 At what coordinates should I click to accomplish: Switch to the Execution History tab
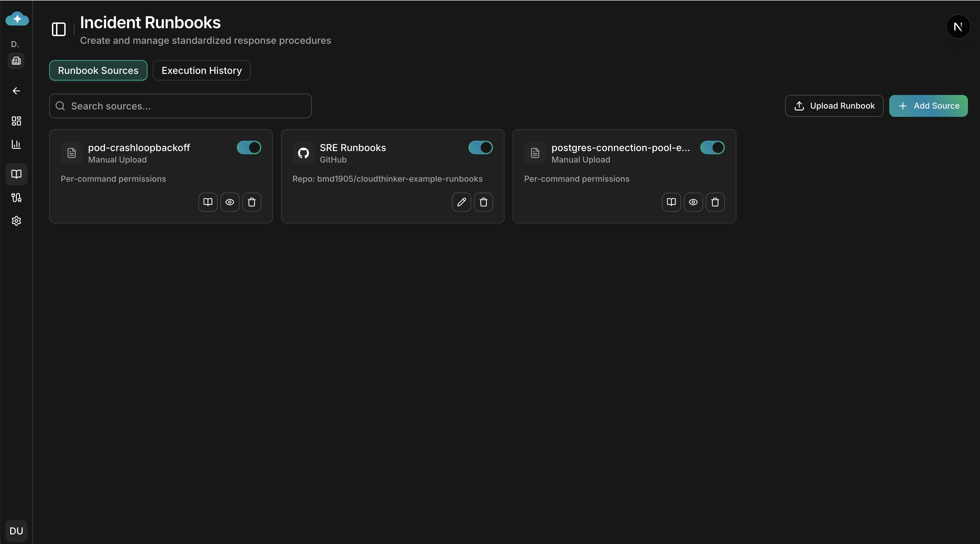(201, 70)
